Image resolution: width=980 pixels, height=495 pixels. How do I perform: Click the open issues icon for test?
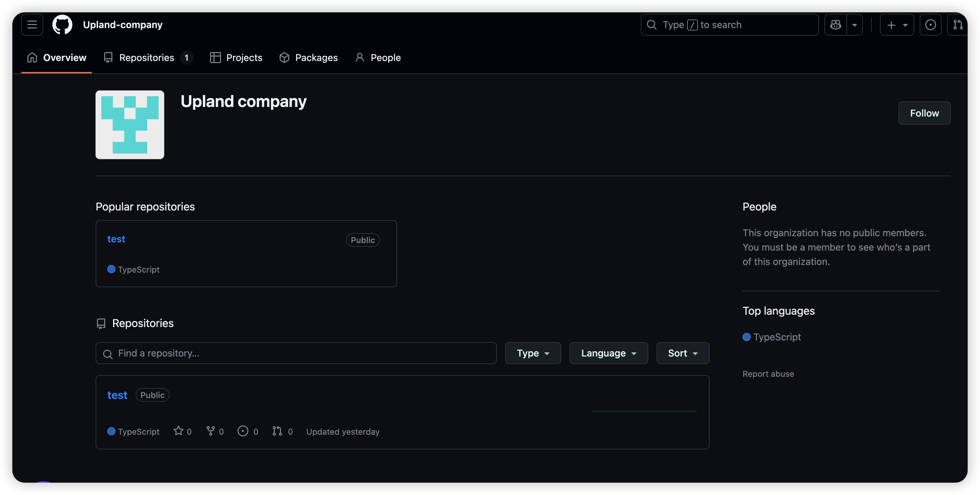(x=243, y=431)
